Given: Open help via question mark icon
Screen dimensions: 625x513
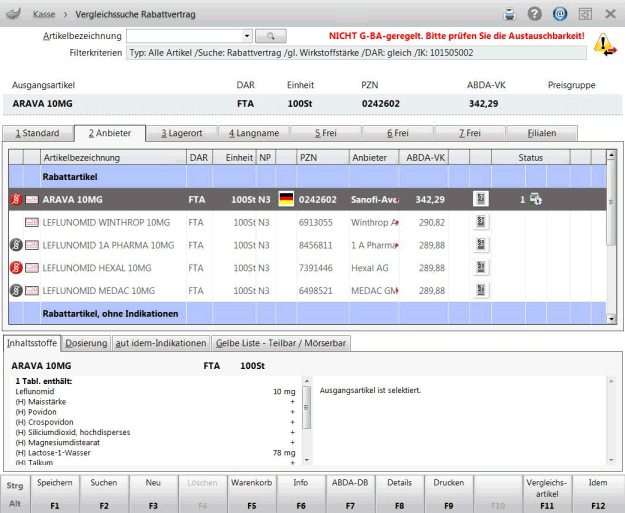Looking at the screenshot, I should pyautogui.click(x=535, y=14).
